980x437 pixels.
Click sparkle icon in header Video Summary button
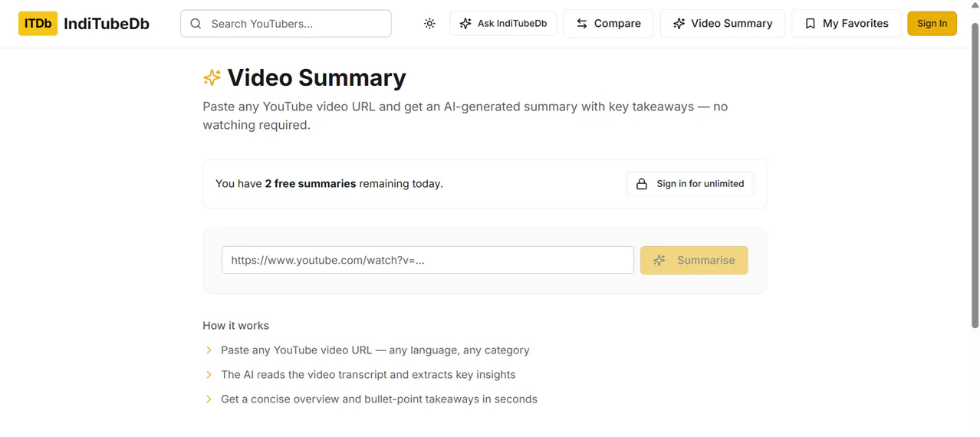679,24
